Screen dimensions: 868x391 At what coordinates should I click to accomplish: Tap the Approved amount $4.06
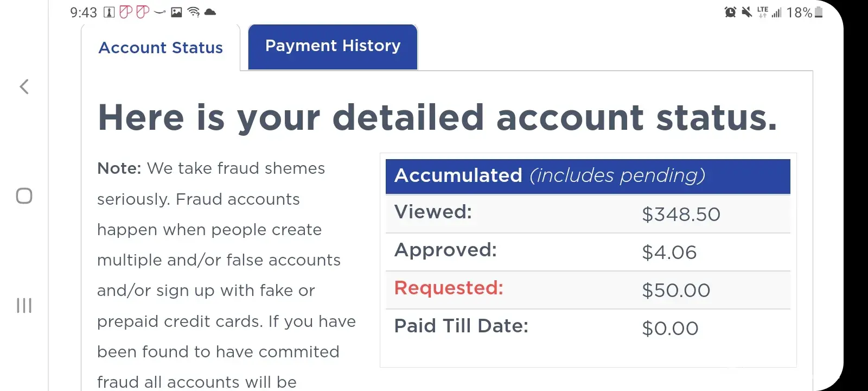669,253
